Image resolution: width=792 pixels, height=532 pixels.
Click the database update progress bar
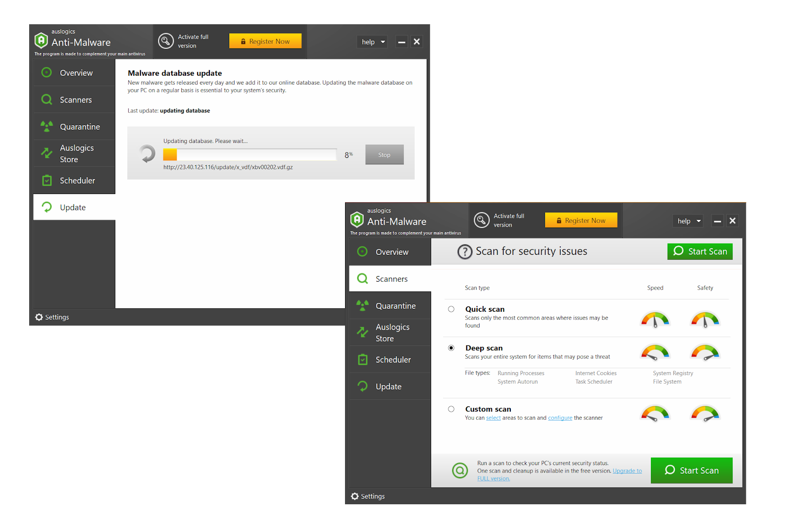coord(250,154)
